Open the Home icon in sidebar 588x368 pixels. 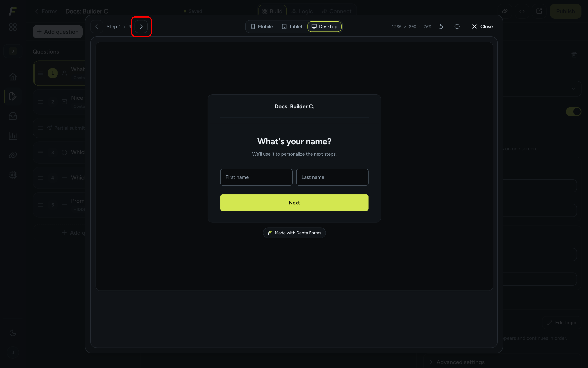[13, 77]
